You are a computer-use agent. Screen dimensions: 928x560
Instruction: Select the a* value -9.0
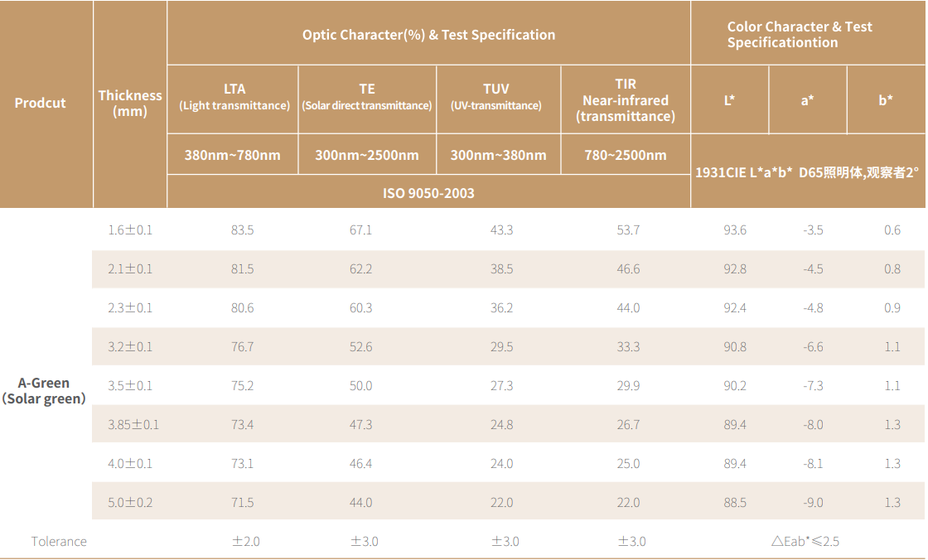[x=813, y=503]
